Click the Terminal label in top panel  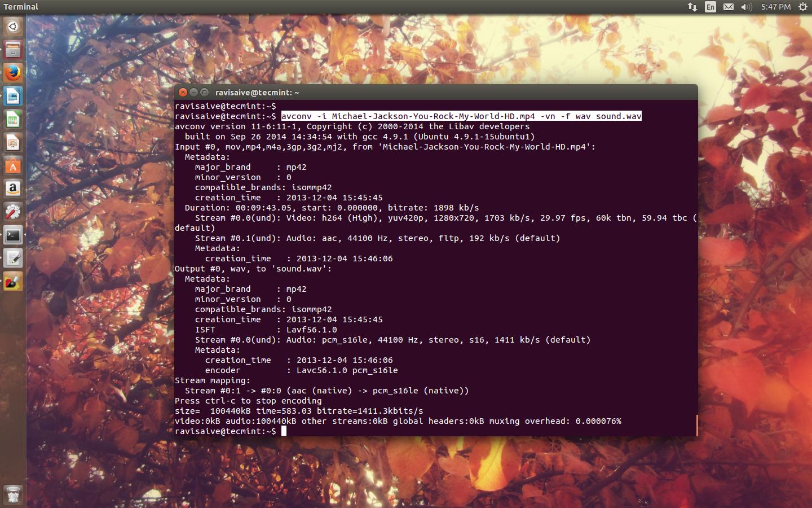click(21, 7)
